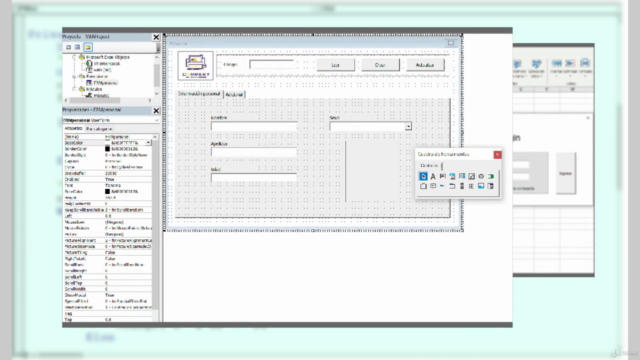Switch to the Alfabética properties tab

(x=74, y=129)
